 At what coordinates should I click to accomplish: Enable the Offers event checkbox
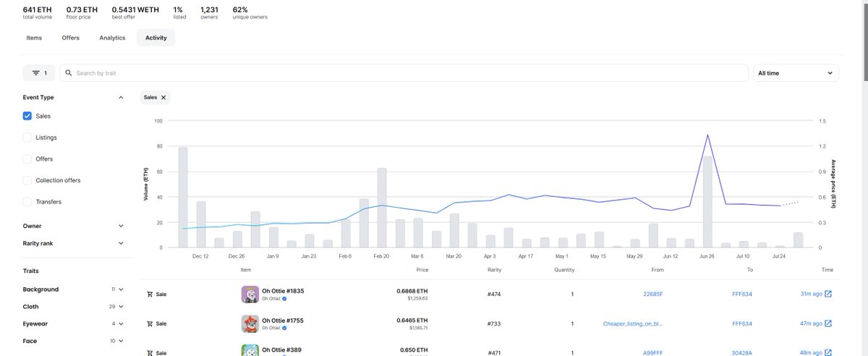tap(27, 158)
